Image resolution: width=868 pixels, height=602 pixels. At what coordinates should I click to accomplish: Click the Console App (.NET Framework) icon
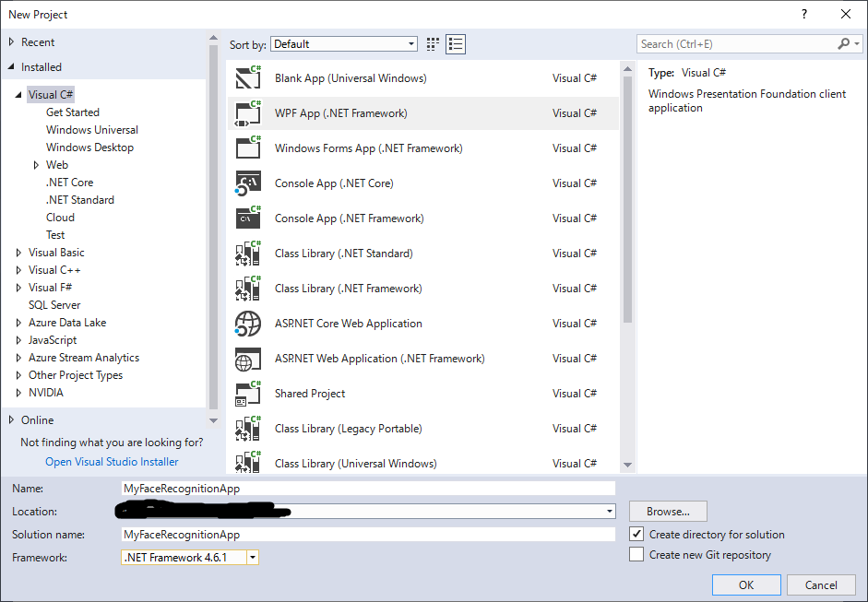point(248,218)
